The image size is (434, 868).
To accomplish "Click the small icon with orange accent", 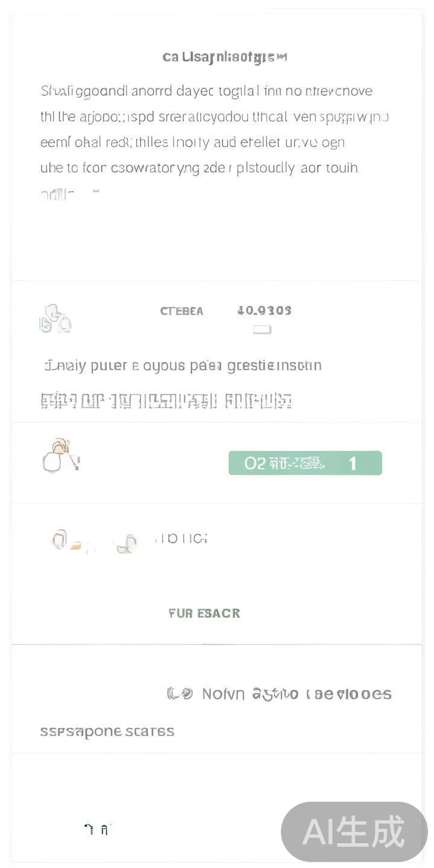I will coord(65,540).
